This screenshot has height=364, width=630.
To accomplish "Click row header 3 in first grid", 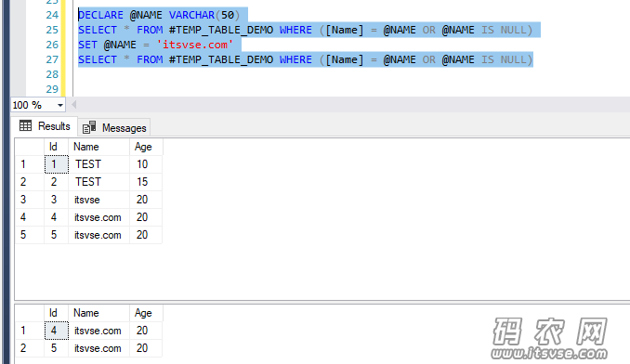I will click(30, 200).
